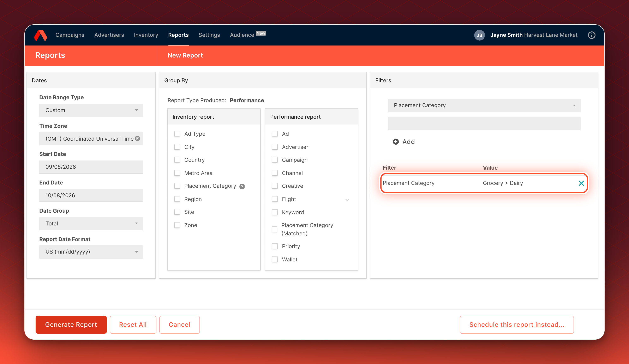This screenshot has height=364, width=629.
Task: Check the Keyword checkbox
Action: pos(275,212)
